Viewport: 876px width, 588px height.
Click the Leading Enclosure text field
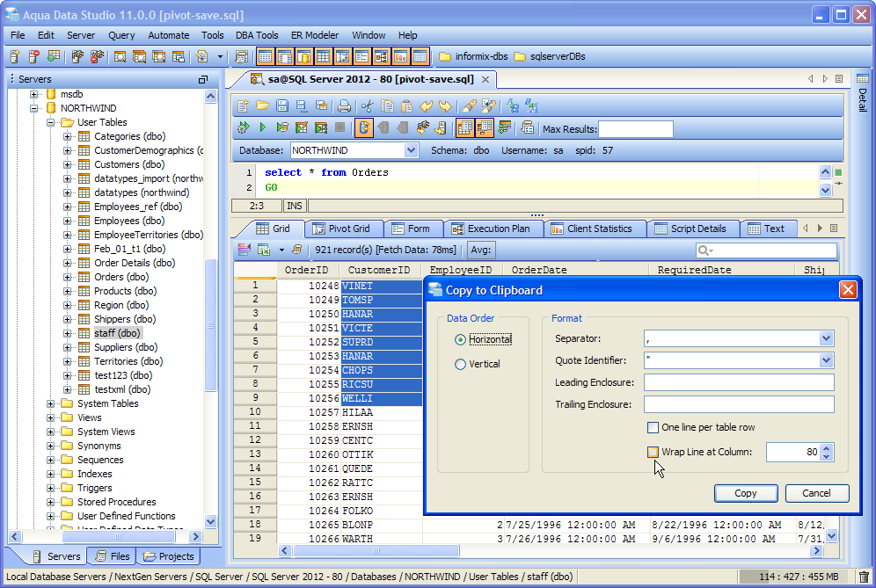coord(739,382)
